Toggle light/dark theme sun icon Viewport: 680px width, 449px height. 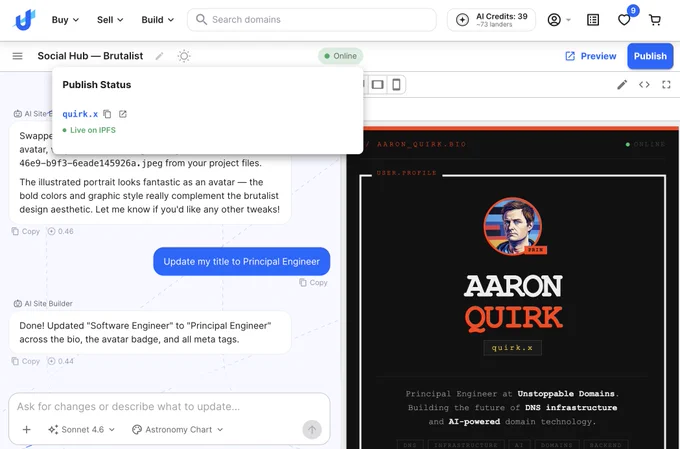pos(184,56)
